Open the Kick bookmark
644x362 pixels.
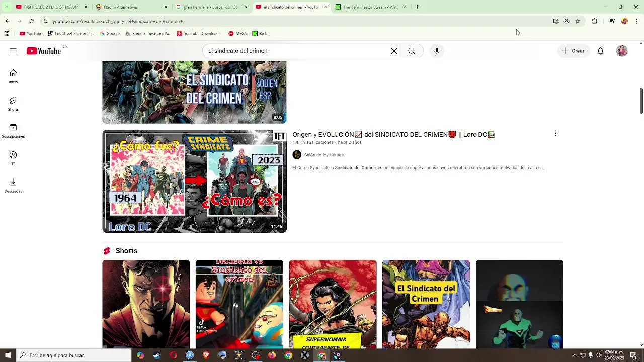click(x=260, y=34)
